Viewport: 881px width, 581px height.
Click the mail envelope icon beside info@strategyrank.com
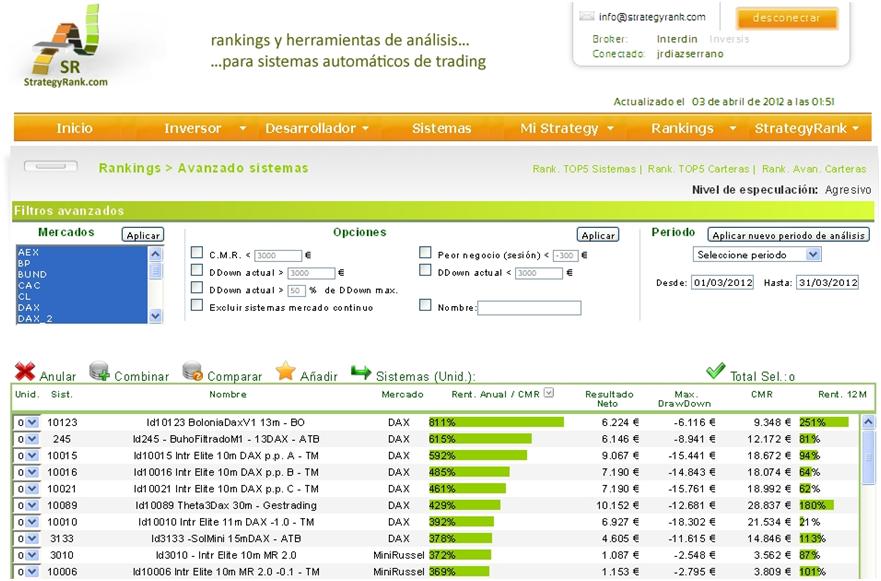click(x=587, y=16)
